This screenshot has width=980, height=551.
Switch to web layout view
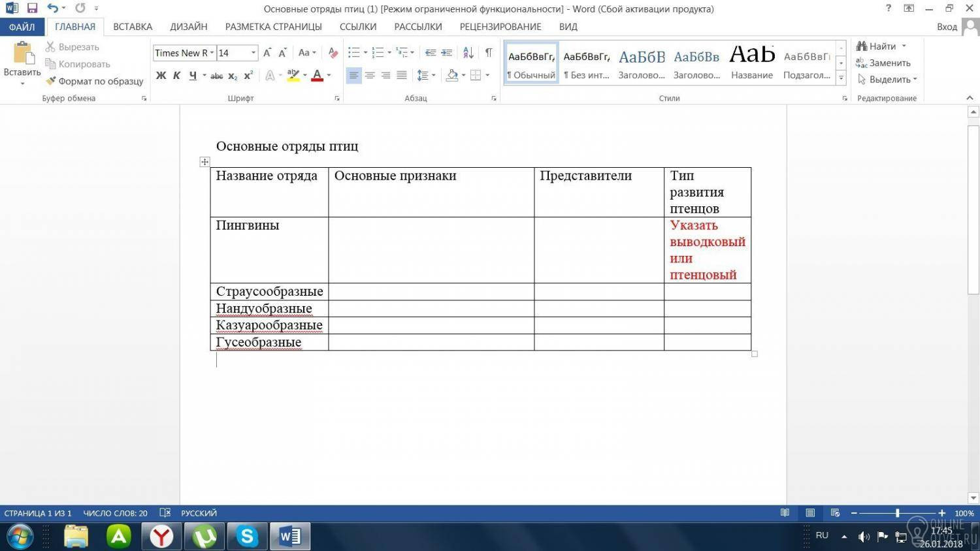click(835, 513)
